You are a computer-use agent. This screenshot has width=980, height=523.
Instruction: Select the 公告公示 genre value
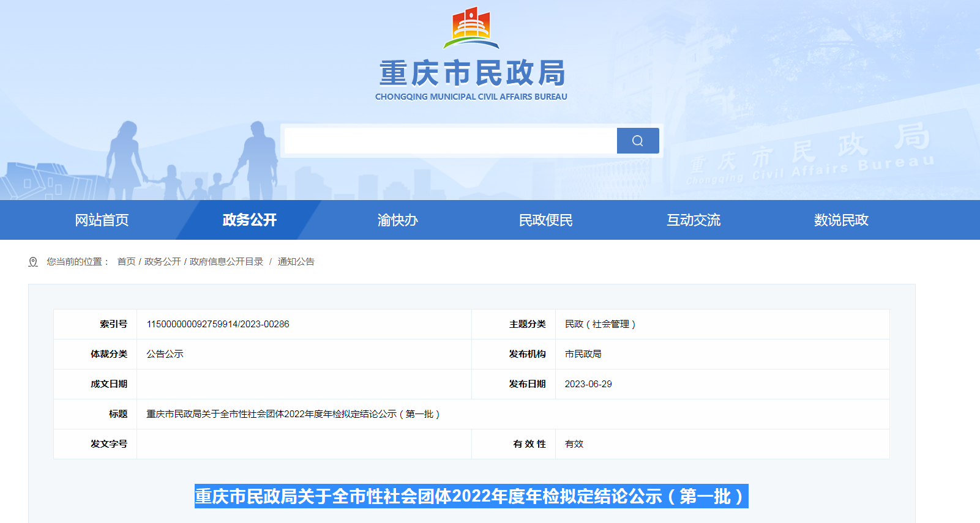[x=165, y=354]
